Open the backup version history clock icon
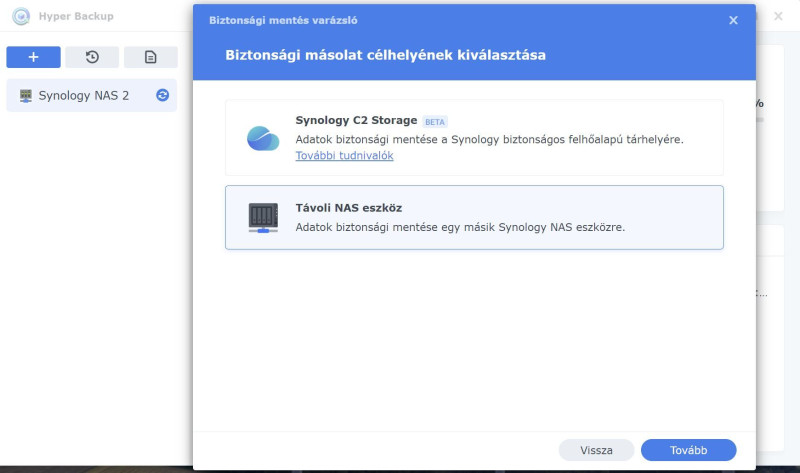Image resolution: width=800 pixels, height=473 pixels. (x=92, y=57)
